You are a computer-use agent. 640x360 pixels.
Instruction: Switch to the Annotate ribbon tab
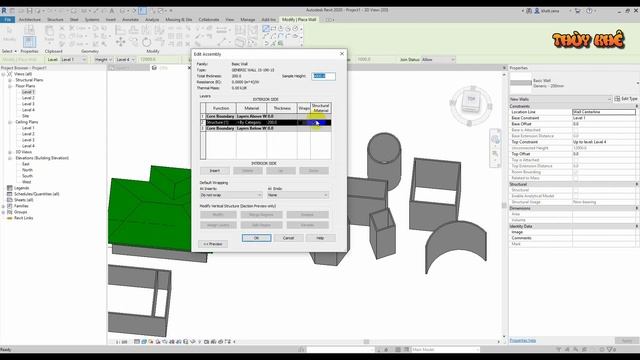[x=131, y=20]
